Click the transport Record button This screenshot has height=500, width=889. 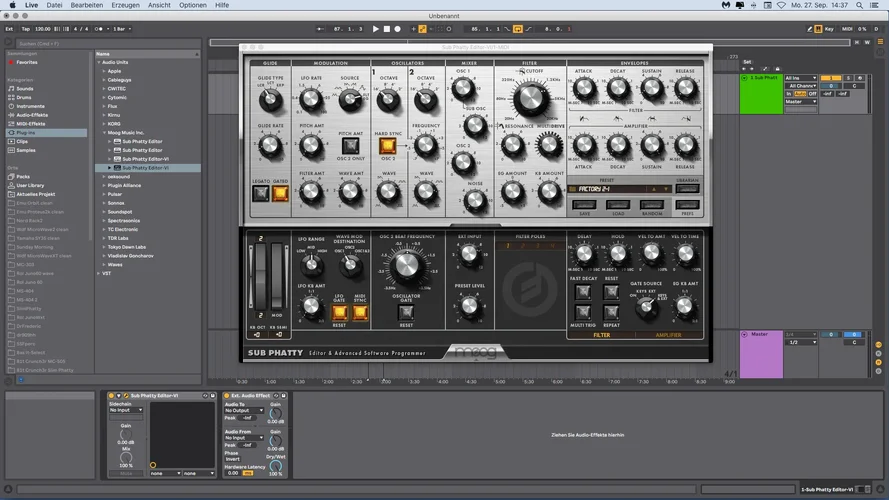pyautogui.click(x=398, y=29)
